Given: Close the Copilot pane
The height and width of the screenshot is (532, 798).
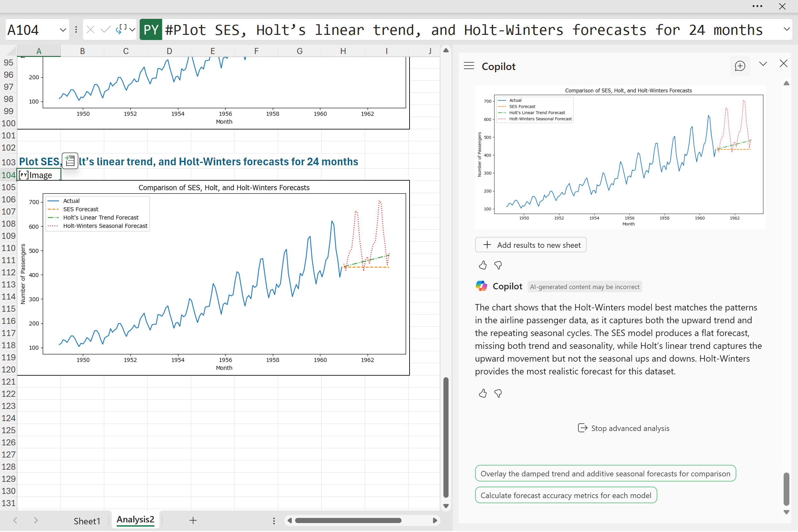Looking at the screenshot, I should (783, 63).
